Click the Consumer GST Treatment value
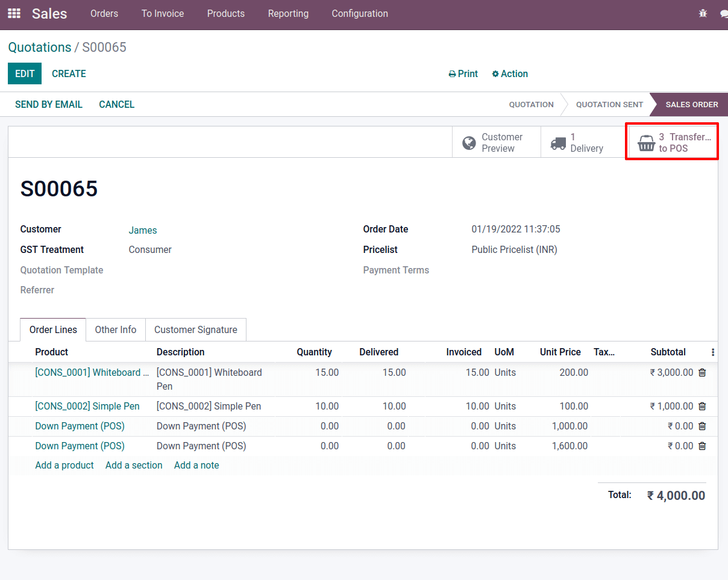728x580 pixels. tap(150, 249)
